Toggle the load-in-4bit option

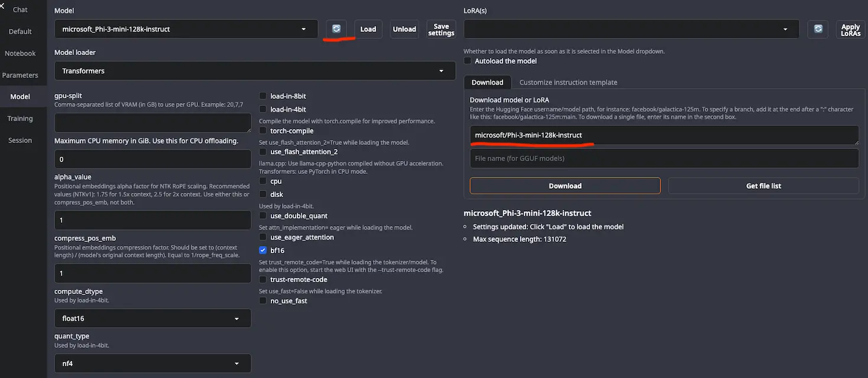(263, 109)
